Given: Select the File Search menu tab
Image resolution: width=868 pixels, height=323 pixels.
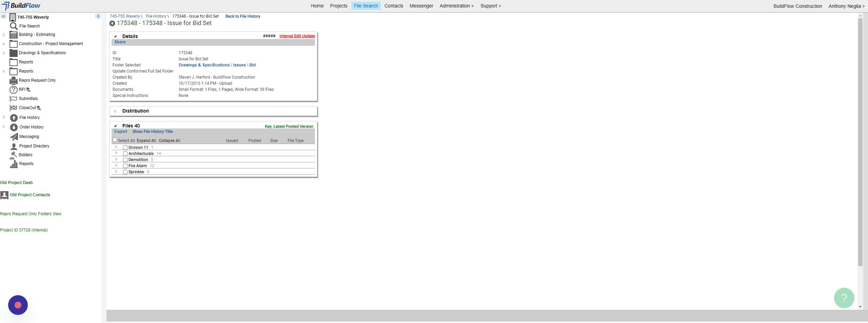Looking at the screenshot, I should tap(366, 6).
